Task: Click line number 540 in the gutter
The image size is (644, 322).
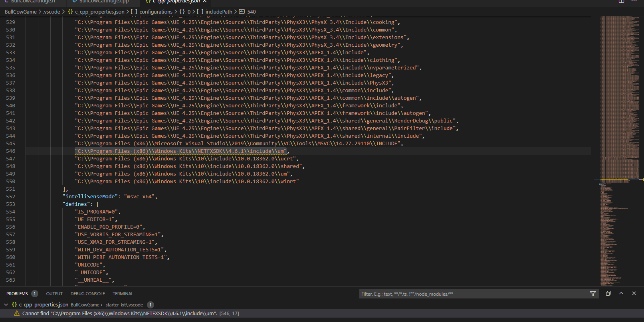Action: pyautogui.click(x=11, y=106)
